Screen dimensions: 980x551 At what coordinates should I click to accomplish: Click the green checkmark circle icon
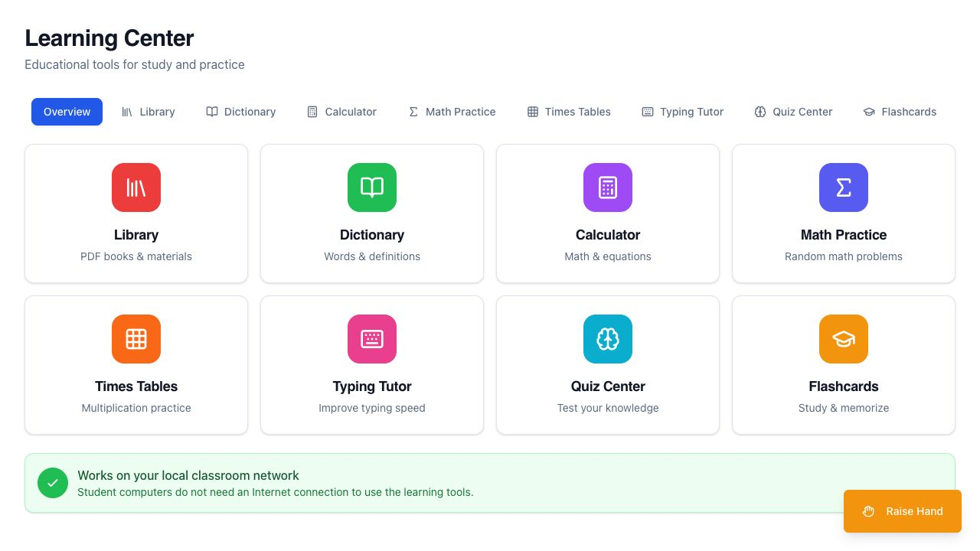[53, 483]
